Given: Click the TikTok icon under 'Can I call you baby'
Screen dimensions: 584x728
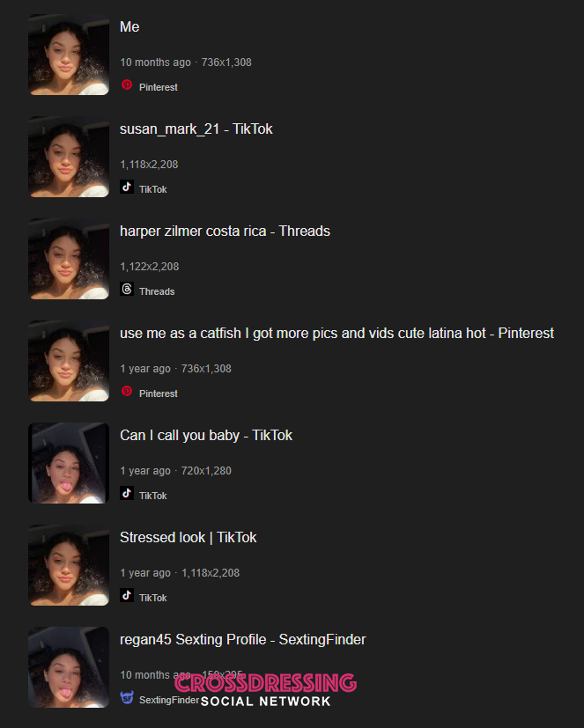Looking at the screenshot, I should [127, 493].
